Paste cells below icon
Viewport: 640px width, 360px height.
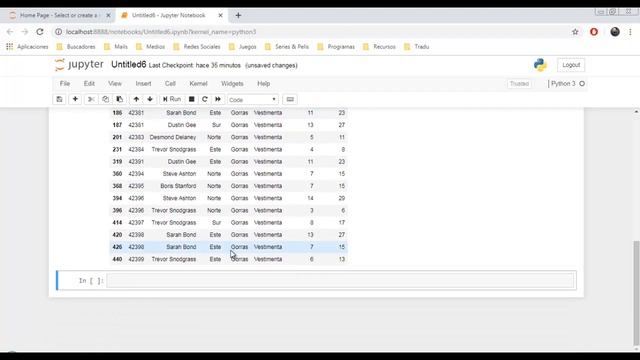(120, 99)
